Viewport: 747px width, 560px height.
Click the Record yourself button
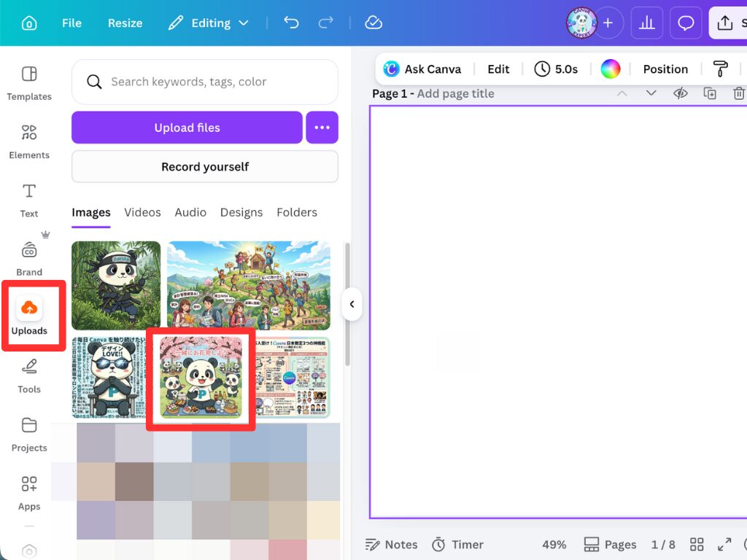[x=205, y=167]
